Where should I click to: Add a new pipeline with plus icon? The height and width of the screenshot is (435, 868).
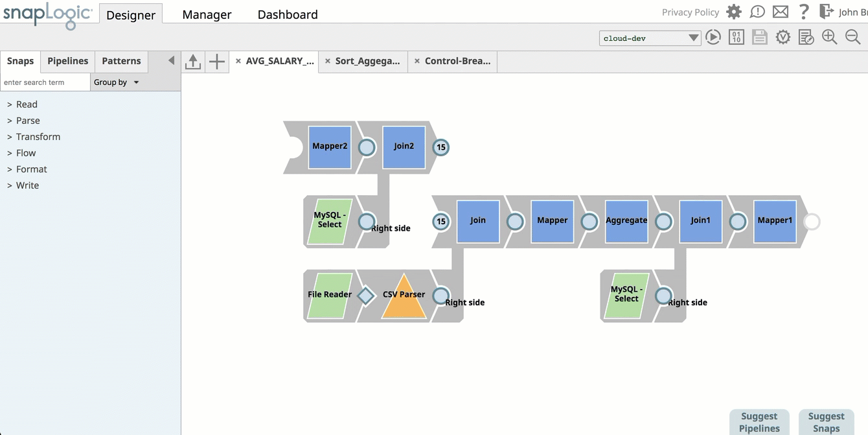(x=217, y=62)
